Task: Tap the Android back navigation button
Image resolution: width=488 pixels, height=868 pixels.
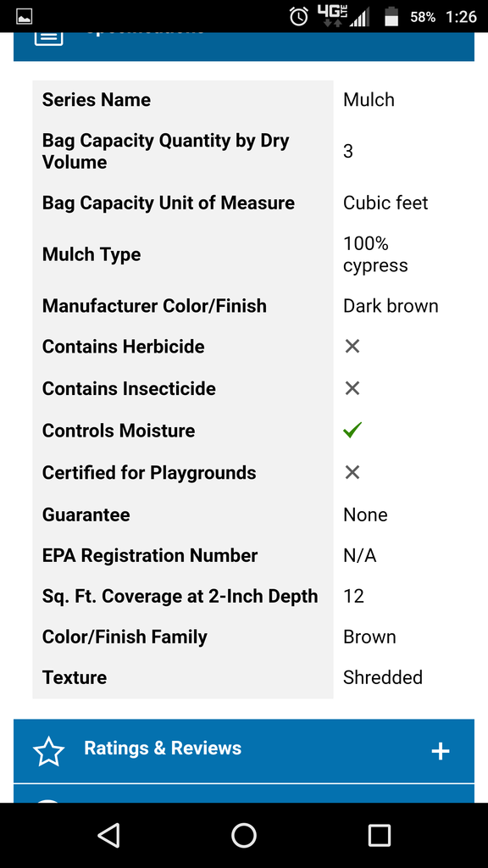Action: (x=109, y=835)
